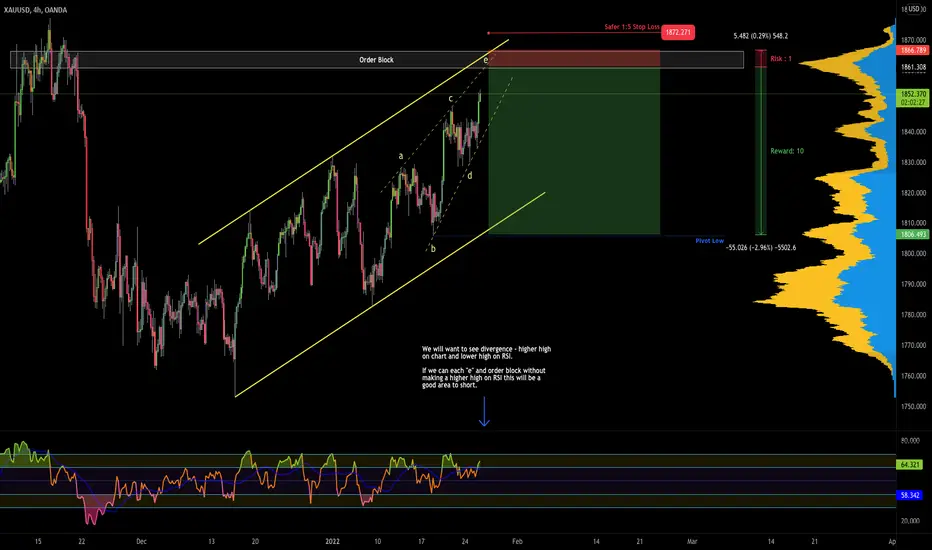Click the 2022 marker on the time axis
Viewport: 932px width, 550px height.
pyautogui.click(x=332, y=541)
